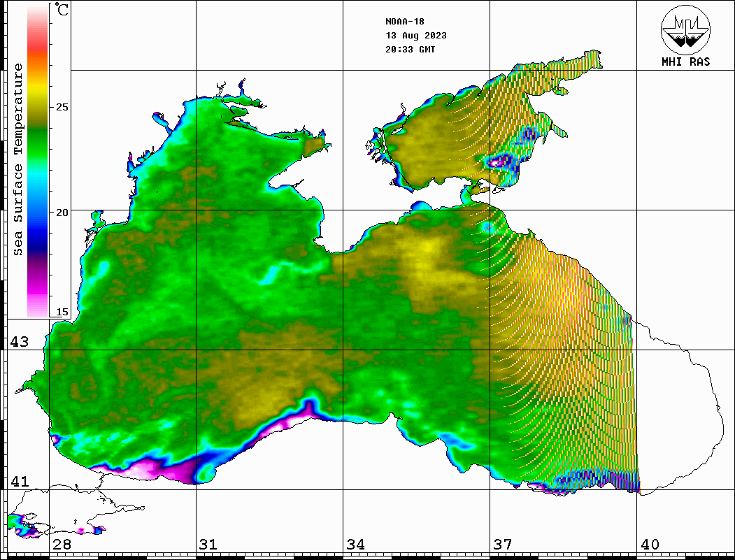
Task: Click the "20:33 GMT" time text
Action: pos(410,49)
